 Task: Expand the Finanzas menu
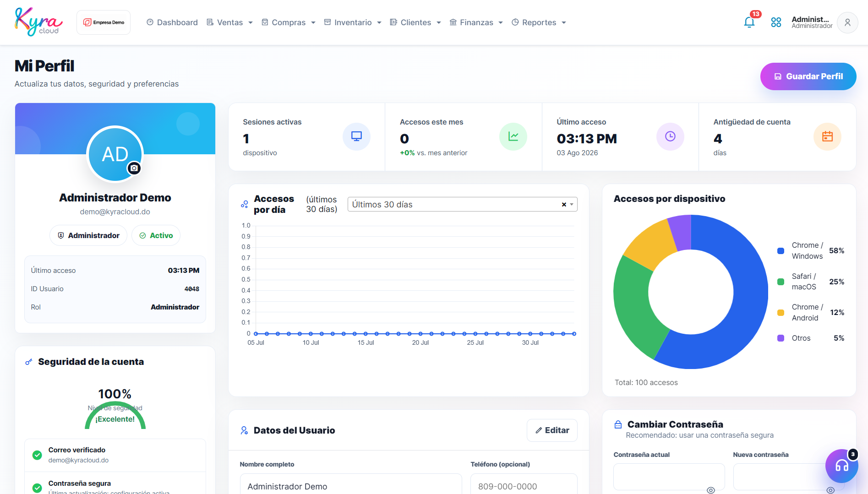click(476, 22)
